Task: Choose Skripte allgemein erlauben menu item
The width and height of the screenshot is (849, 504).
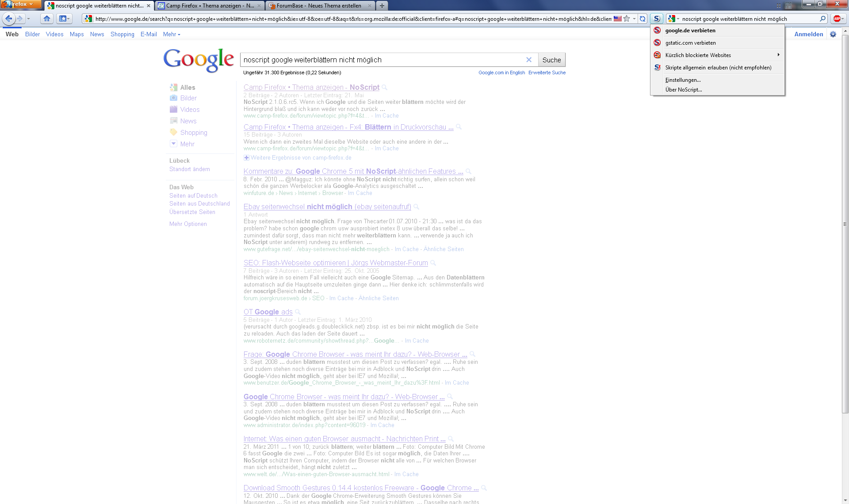Action: click(718, 68)
